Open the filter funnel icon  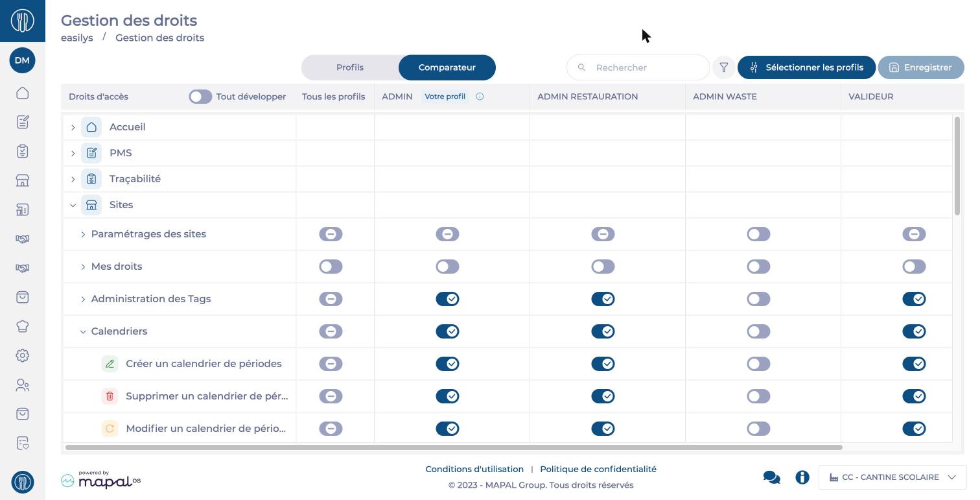pos(724,67)
